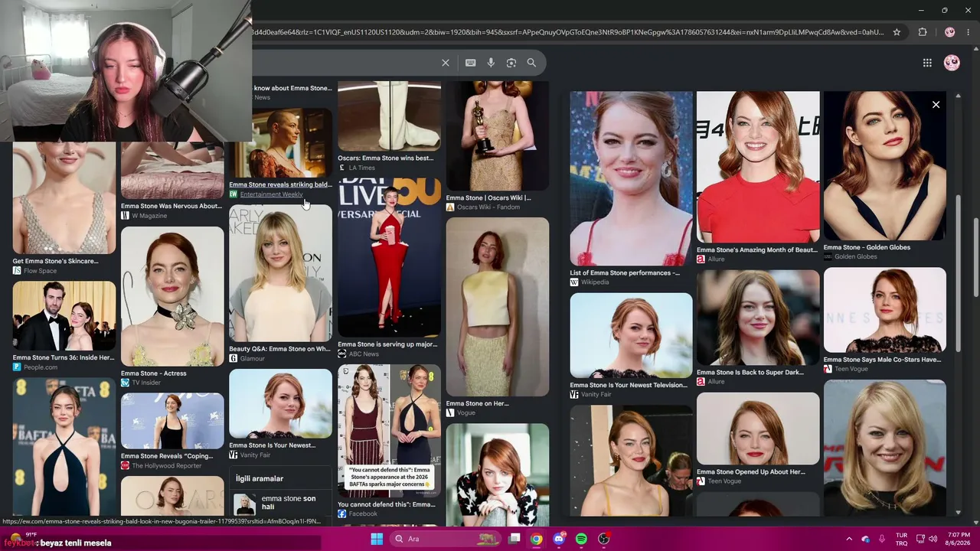Open Discord from the taskbar

coord(559,539)
